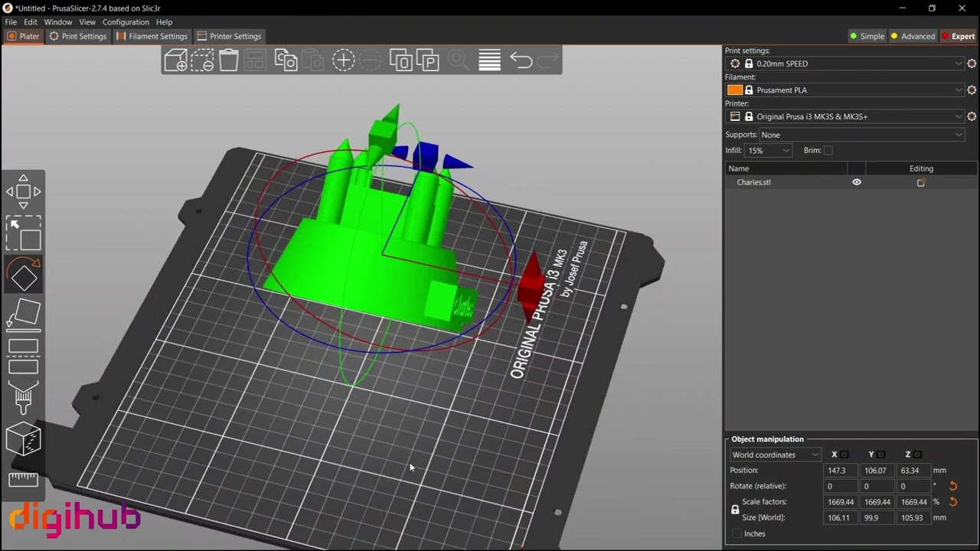Image resolution: width=980 pixels, height=551 pixels.
Task: Select the Scale gizmo tool
Action: (x=23, y=233)
